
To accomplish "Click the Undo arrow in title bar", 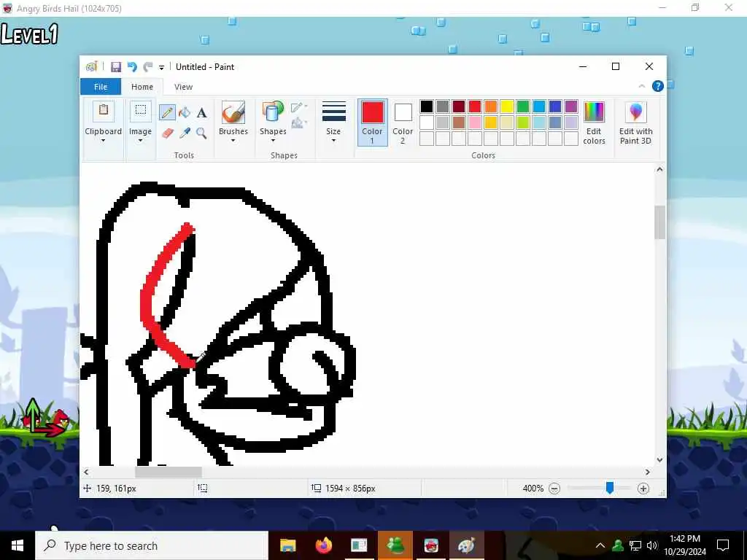I will click(132, 67).
